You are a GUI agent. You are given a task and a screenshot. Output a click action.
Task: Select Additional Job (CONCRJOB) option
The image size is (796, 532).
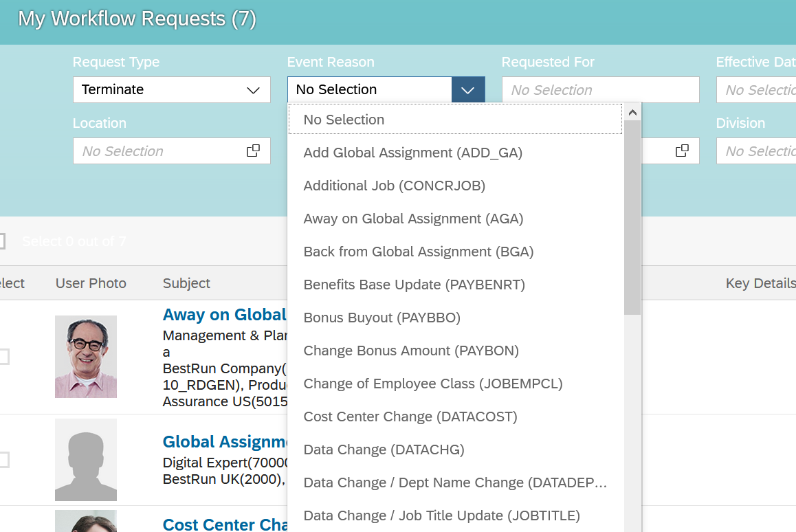[x=455, y=186]
